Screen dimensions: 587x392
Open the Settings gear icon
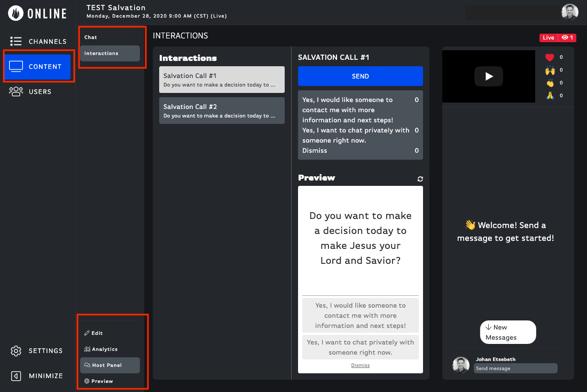(16, 351)
